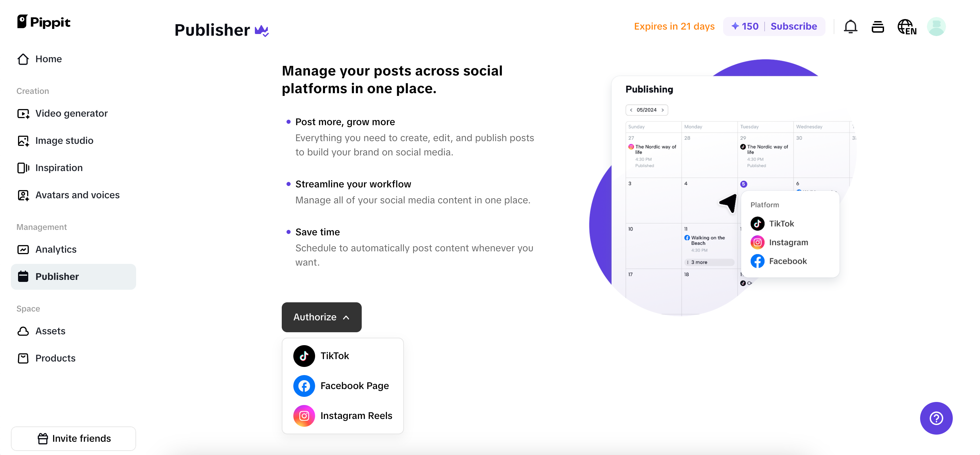Click the TikTok icon in Authorize list

coord(304,356)
